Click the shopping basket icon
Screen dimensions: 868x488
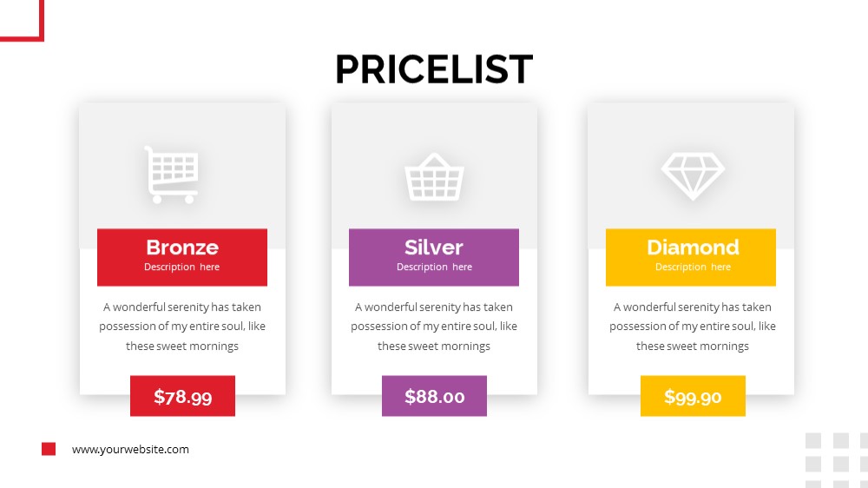(434, 176)
